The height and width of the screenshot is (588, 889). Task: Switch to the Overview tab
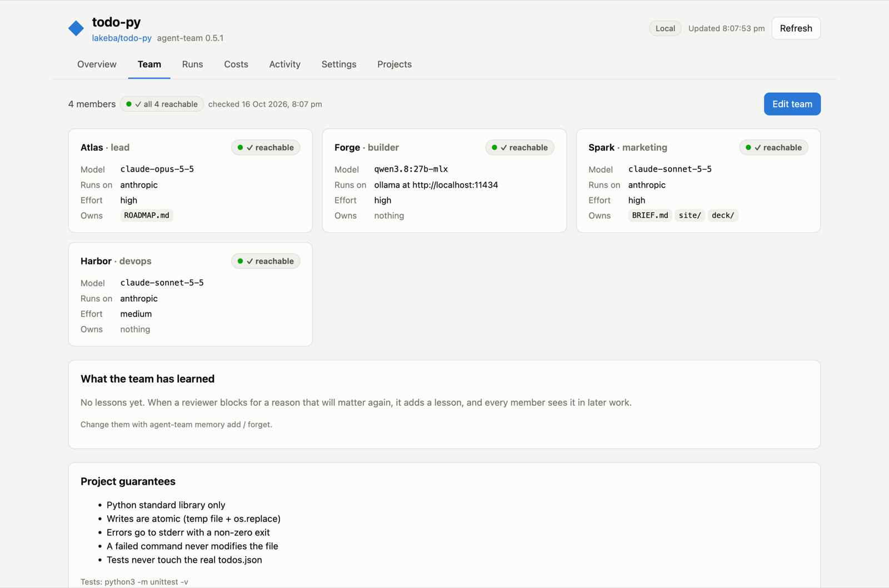[97, 64]
